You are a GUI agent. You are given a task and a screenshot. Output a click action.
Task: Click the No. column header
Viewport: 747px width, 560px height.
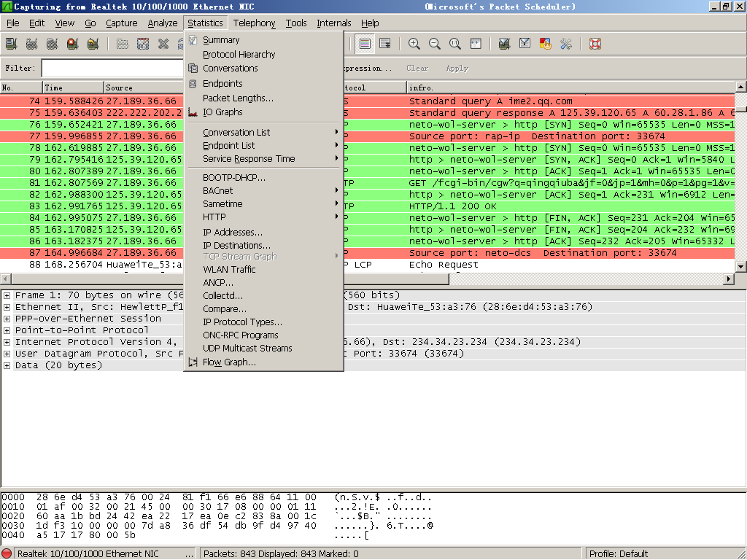[21, 87]
